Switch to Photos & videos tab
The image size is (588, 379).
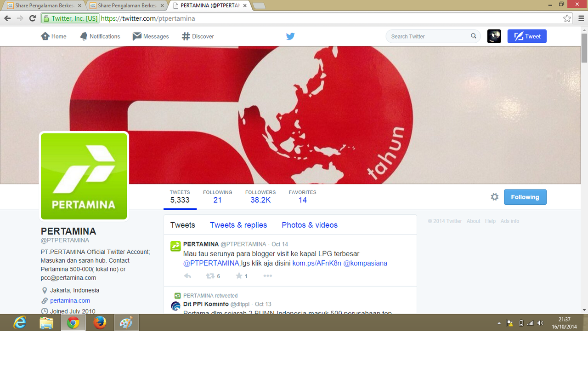point(310,225)
